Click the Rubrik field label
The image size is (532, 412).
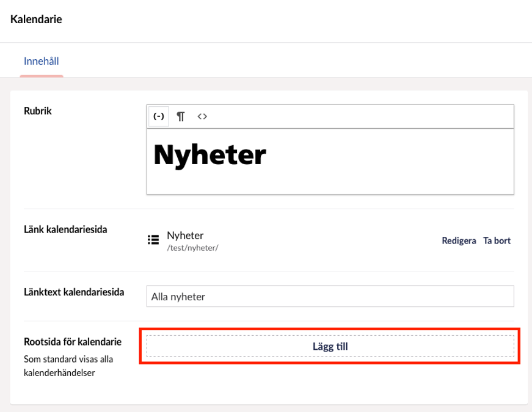pos(38,111)
